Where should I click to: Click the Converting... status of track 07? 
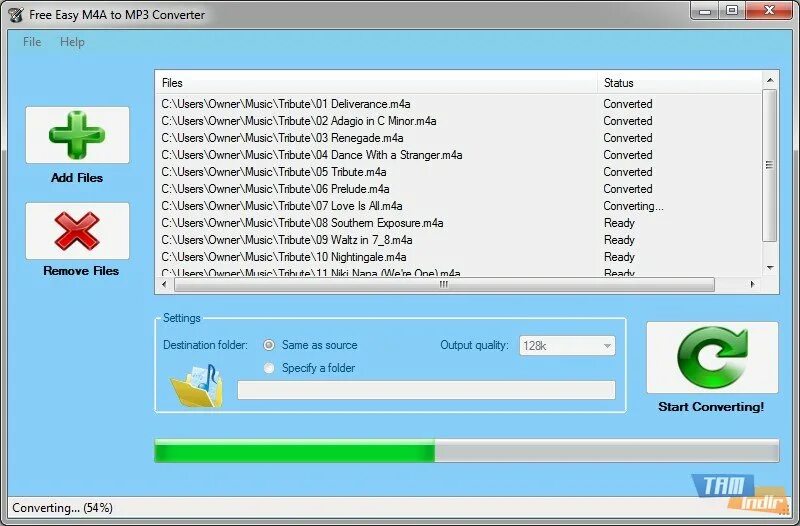[633, 206]
